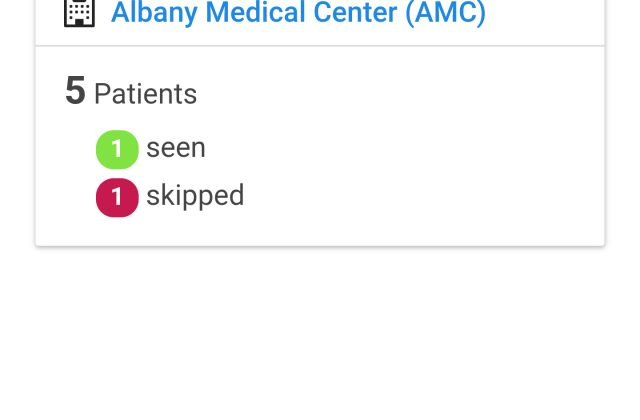The height and width of the screenshot is (420, 640).
Task: Click empty header space right of facility name
Action: [x=545, y=16]
